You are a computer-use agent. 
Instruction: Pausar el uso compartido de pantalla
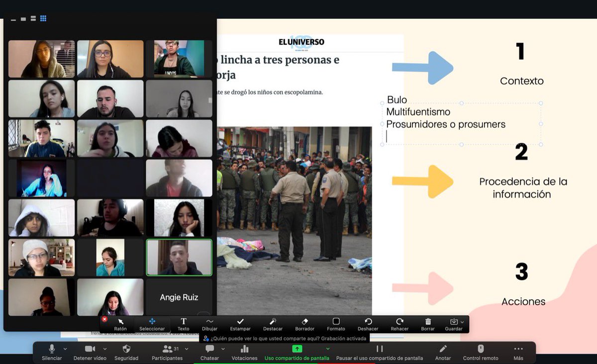click(x=380, y=352)
